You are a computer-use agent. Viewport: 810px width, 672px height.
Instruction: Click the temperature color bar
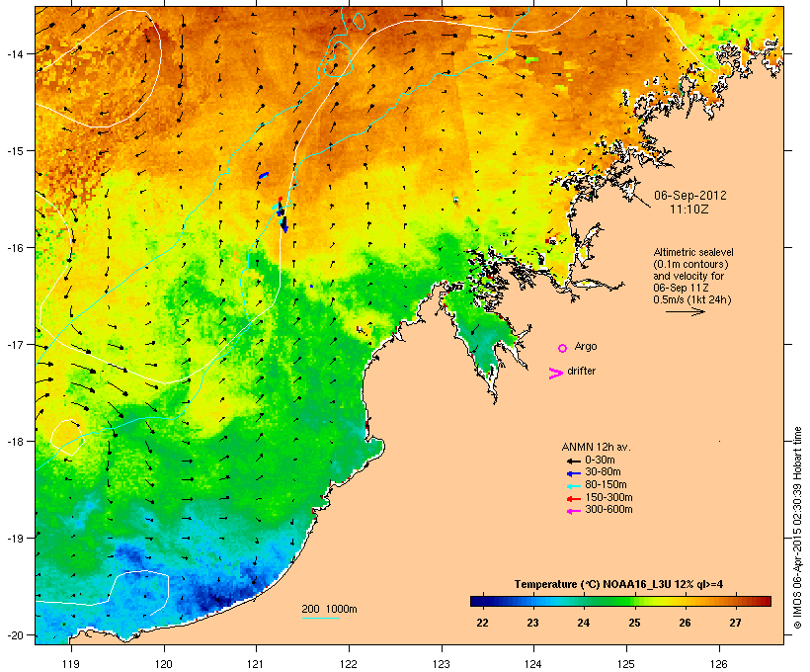pos(620,601)
